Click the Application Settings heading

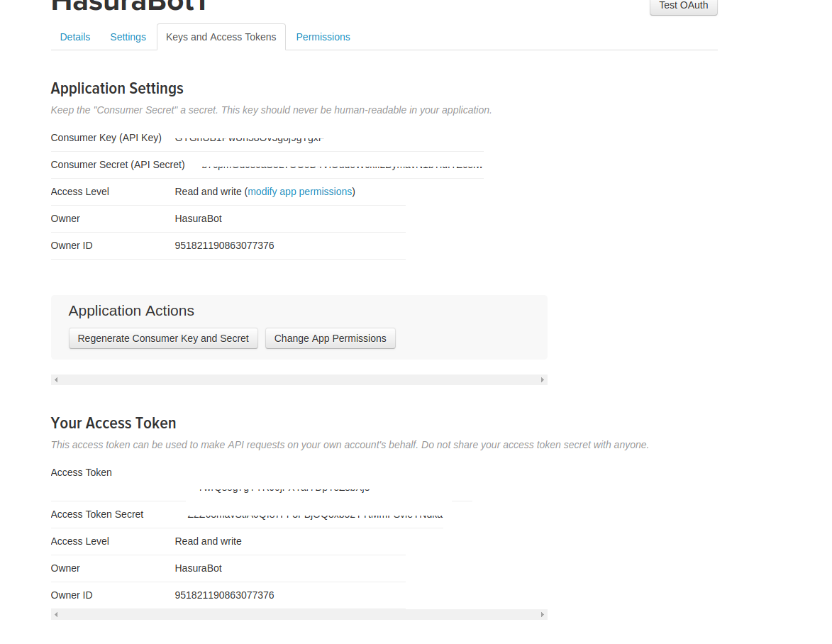[117, 89]
